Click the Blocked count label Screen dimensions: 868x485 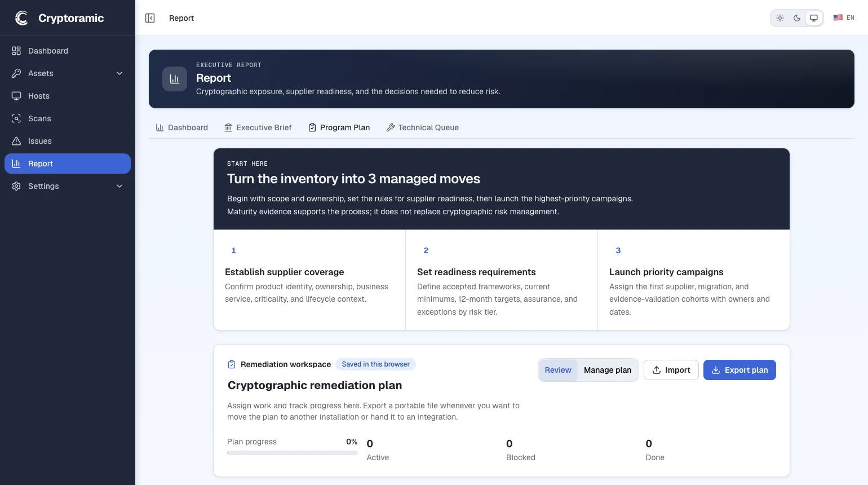pyautogui.click(x=521, y=457)
